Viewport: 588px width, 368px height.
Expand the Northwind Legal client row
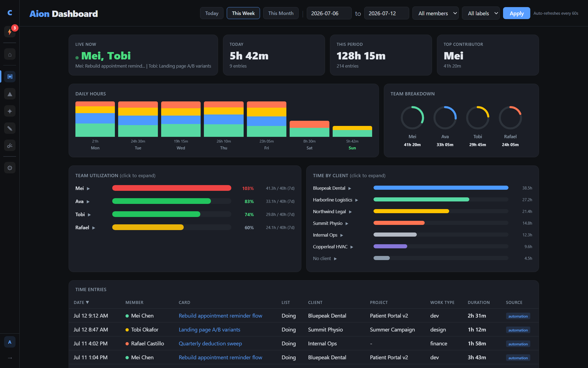pos(422,212)
